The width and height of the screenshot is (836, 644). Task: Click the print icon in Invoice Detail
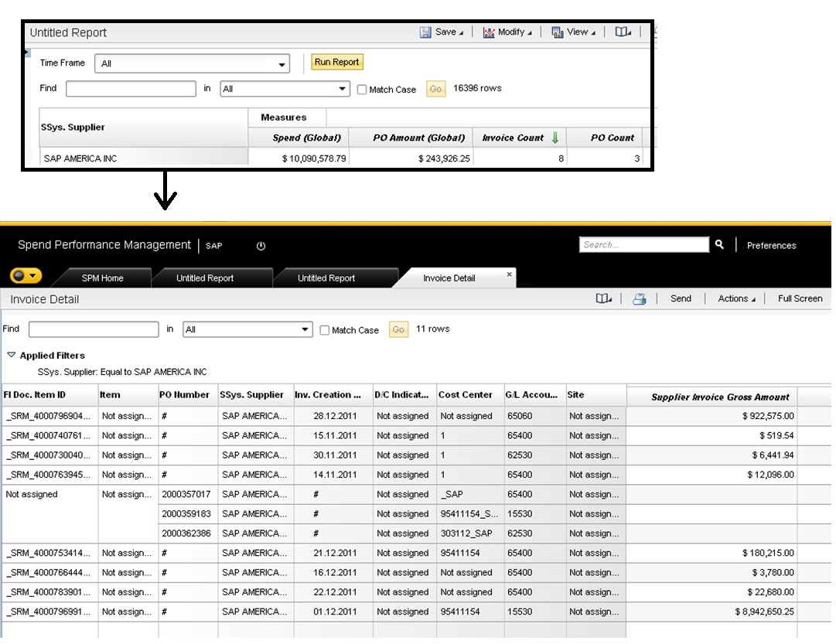[640, 299]
